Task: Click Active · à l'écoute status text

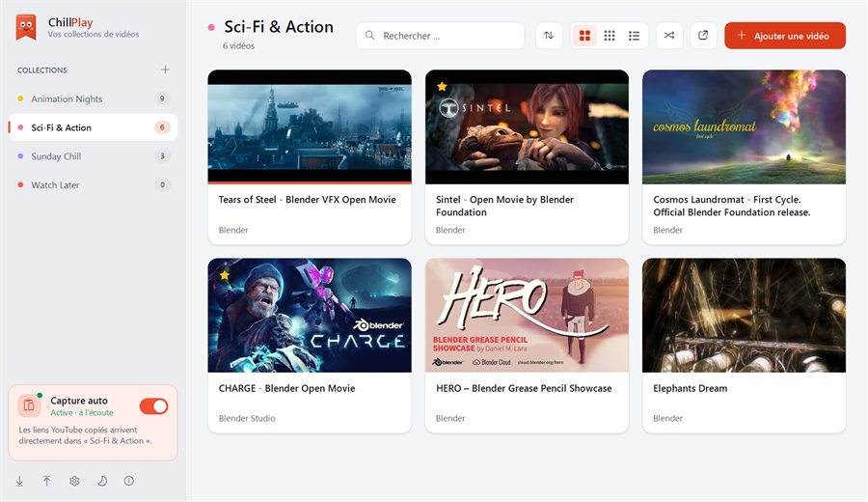Action: (x=82, y=413)
